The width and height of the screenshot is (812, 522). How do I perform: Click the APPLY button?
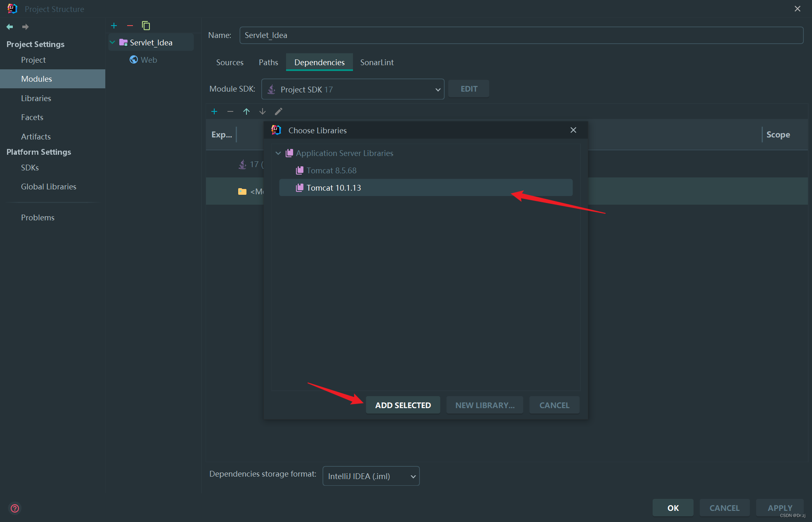point(780,508)
